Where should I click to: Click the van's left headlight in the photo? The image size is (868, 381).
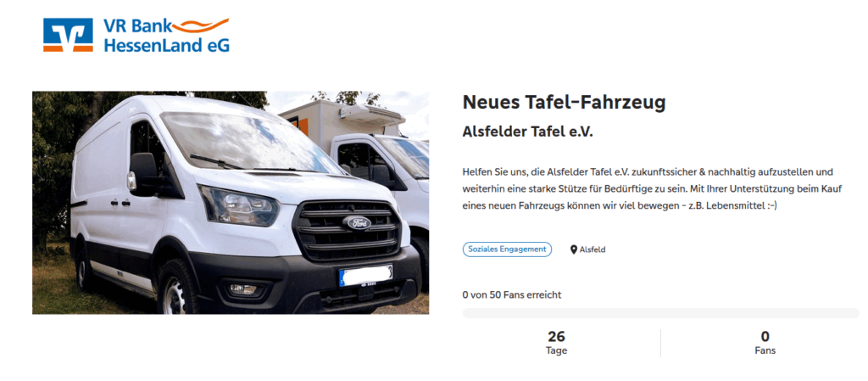coord(238,205)
